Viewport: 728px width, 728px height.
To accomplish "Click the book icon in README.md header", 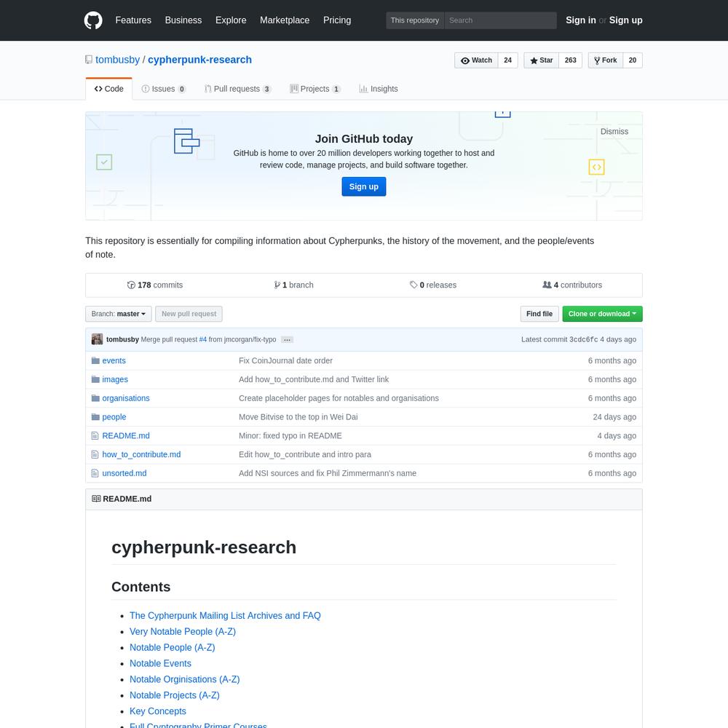I will 96,499.
